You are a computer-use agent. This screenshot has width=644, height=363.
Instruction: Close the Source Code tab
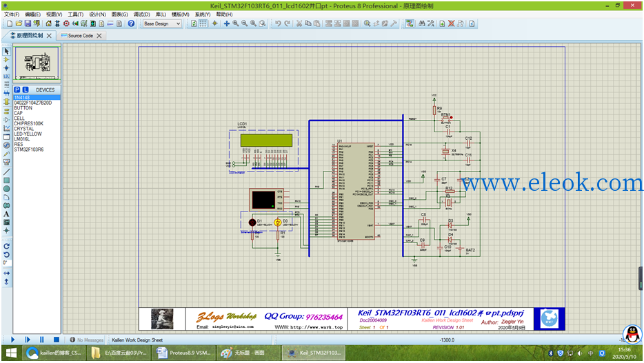tap(99, 36)
